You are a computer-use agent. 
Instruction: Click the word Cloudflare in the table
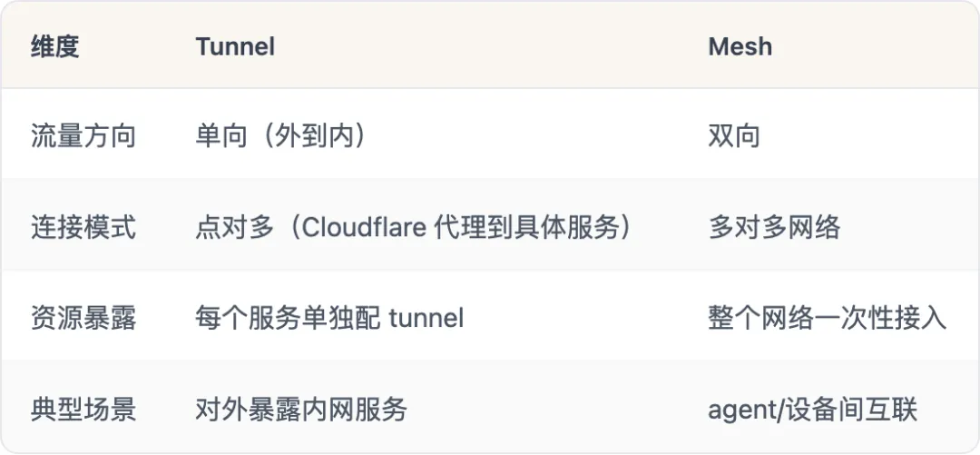click(364, 227)
